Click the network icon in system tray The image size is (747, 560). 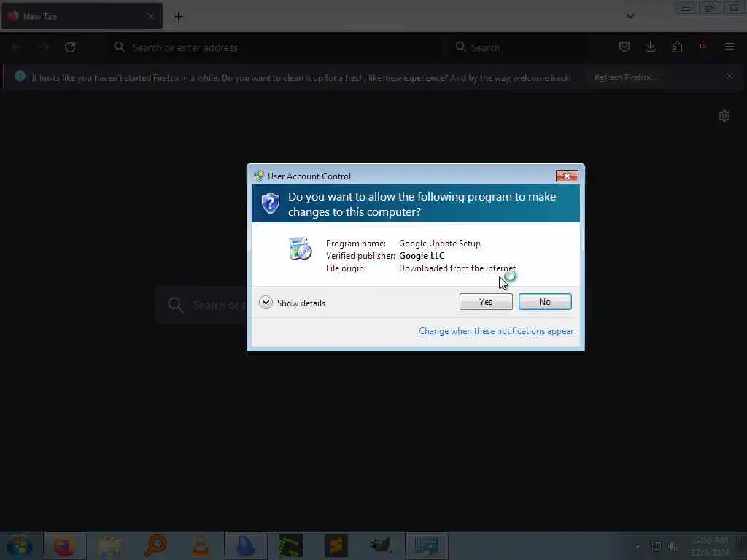(656, 547)
